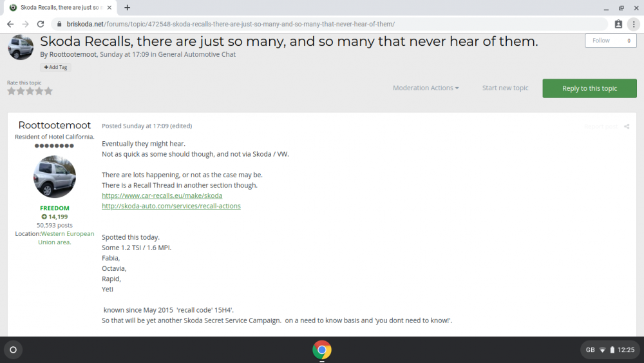This screenshot has width=644, height=363.
Task: Click the padlock site info icon
Action: [x=59, y=25]
